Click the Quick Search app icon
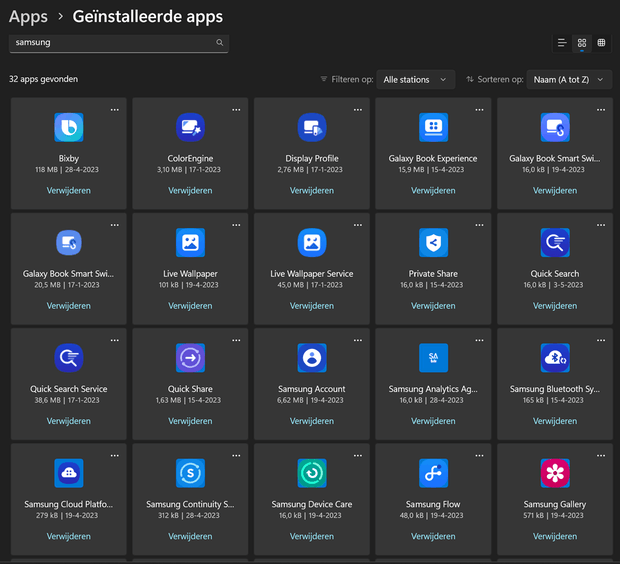The image size is (620, 564). 555,242
